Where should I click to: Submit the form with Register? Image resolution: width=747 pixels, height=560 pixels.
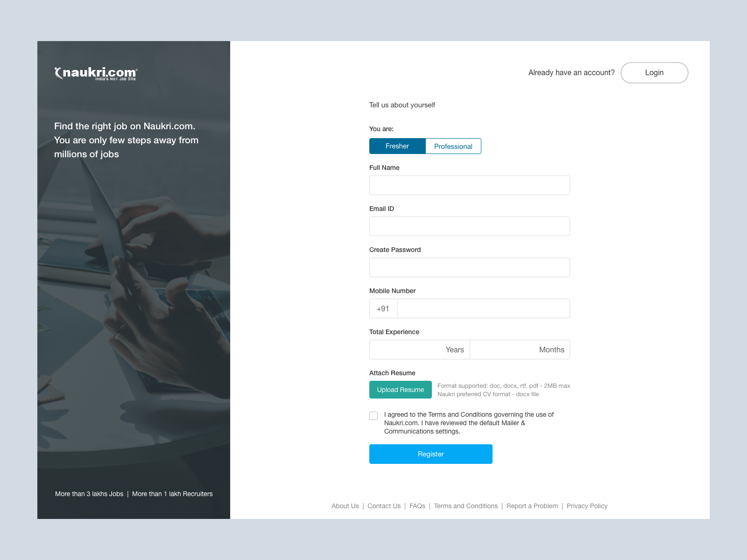431,454
